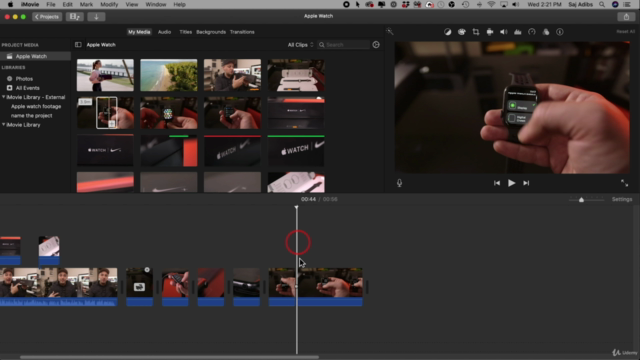Switch to the Transitions tab

(x=242, y=32)
